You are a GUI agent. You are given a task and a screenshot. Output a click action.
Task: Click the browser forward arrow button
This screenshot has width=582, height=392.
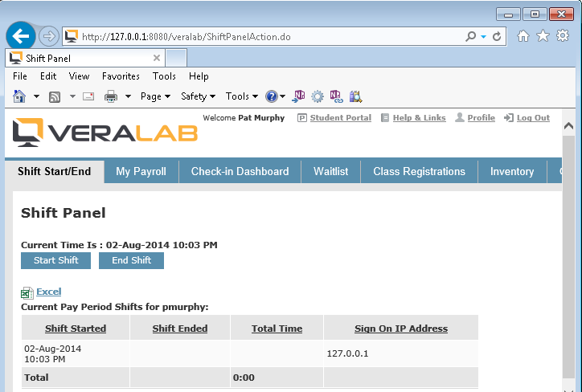[48, 36]
